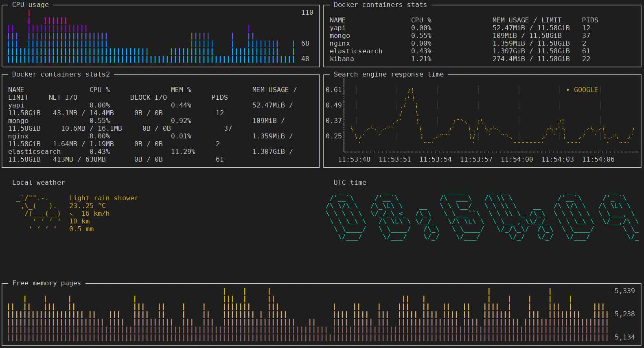Click the 11:53:57 time axis label
The width and height of the screenshot is (644, 348).
coord(476,159)
